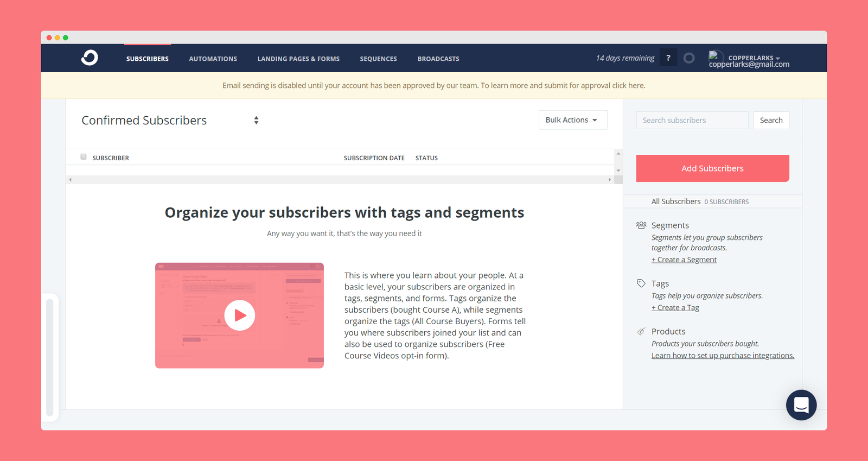Switch to Landing Pages & Forms
Viewport: 868px width, 461px height.
tap(298, 59)
